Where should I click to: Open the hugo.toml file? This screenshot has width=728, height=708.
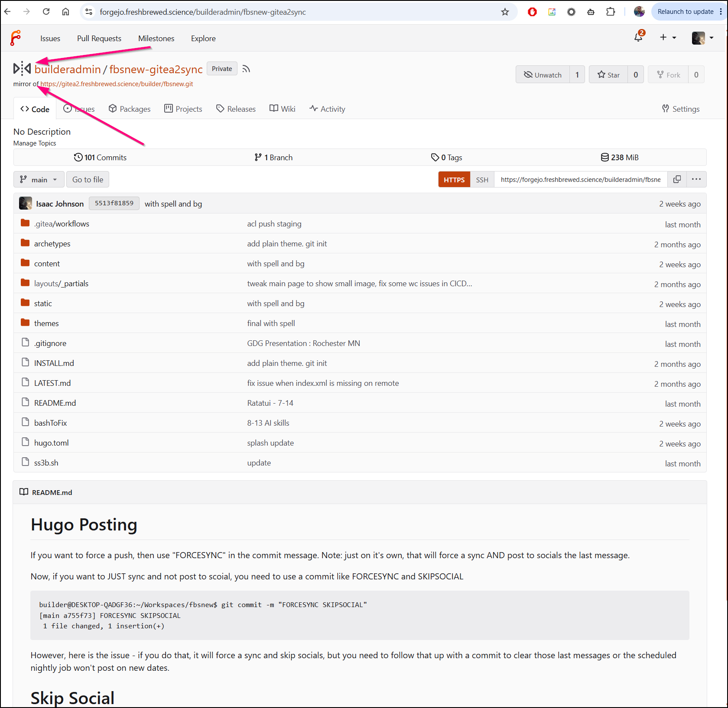pyautogui.click(x=52, y=443)
